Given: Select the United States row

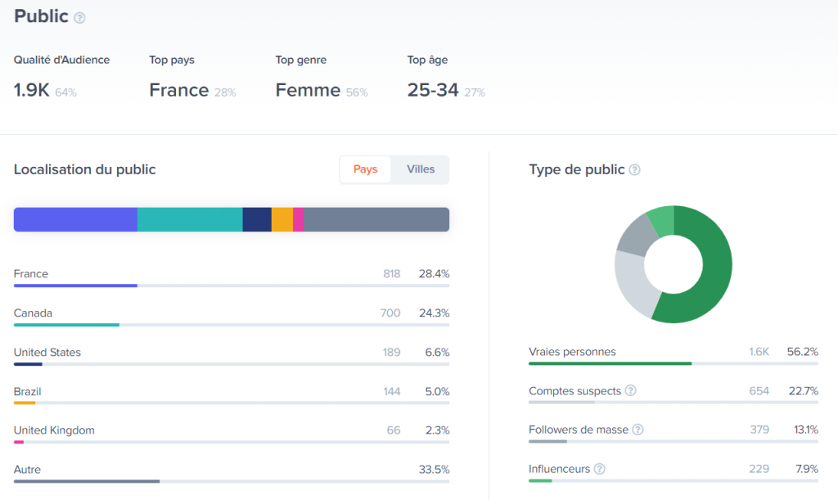Looking at the screenshot, I should pyautogui.click(x=232, y=355).
